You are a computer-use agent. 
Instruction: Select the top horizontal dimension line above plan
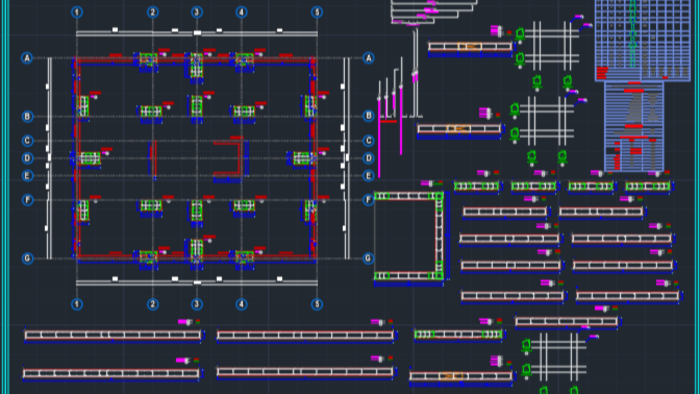(x=197, y=33)
